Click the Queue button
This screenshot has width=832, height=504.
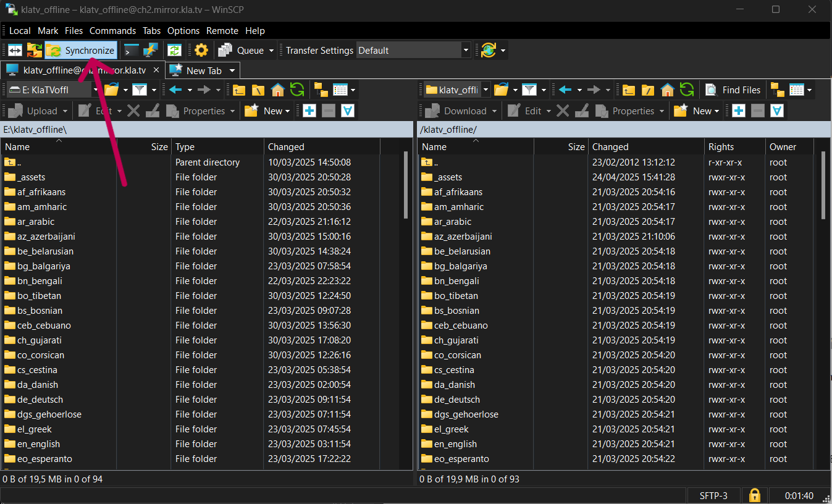click(x=243, y=51)
